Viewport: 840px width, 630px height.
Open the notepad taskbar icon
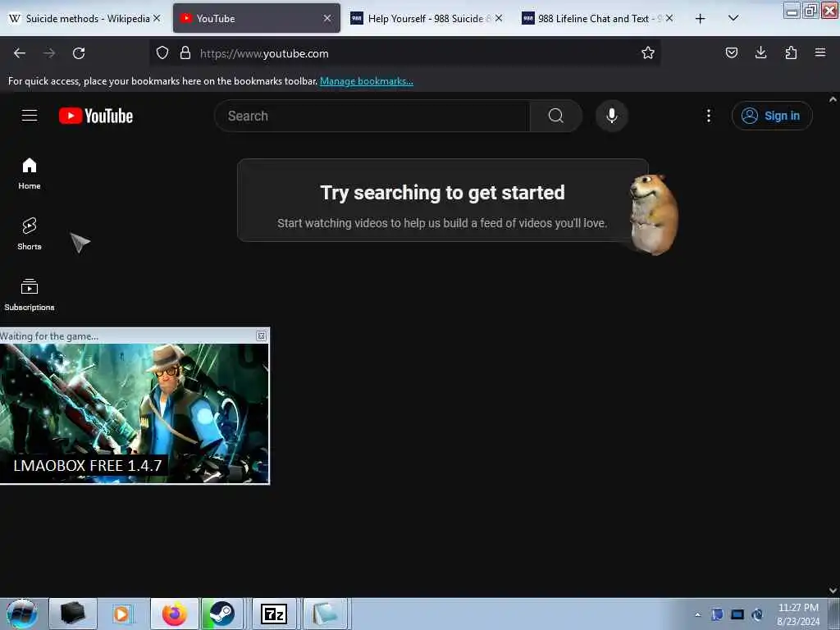(x=325, y=614)
